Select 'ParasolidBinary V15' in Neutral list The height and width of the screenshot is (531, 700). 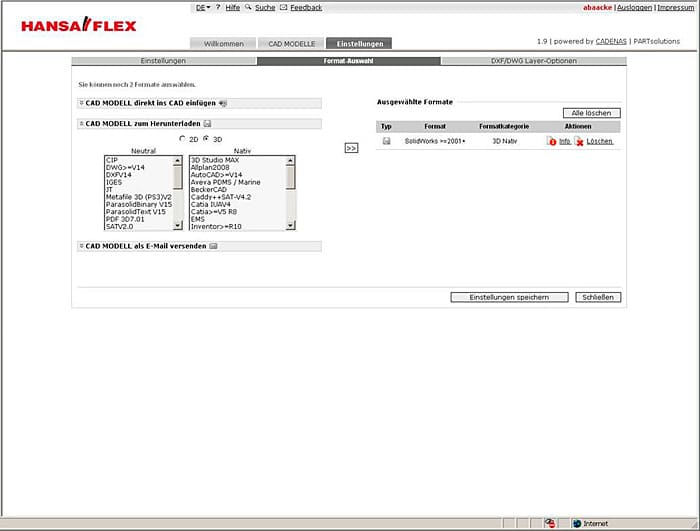tap(139, 204)
